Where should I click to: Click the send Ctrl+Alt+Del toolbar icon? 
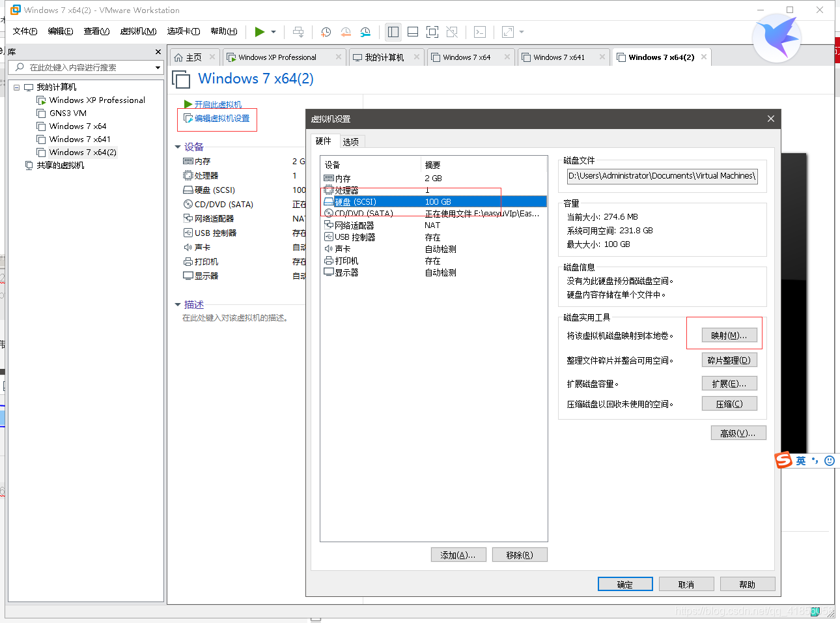point(298,31)
